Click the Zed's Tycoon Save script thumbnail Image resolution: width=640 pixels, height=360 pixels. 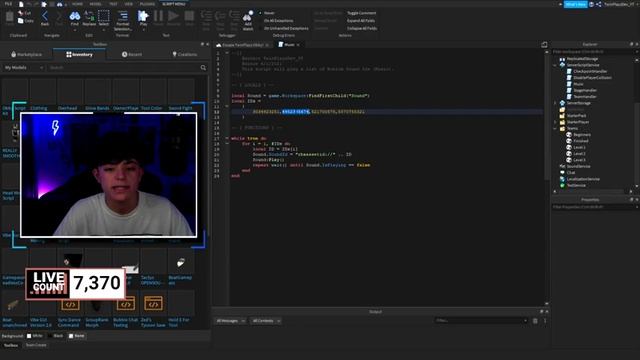pos(153,304)
